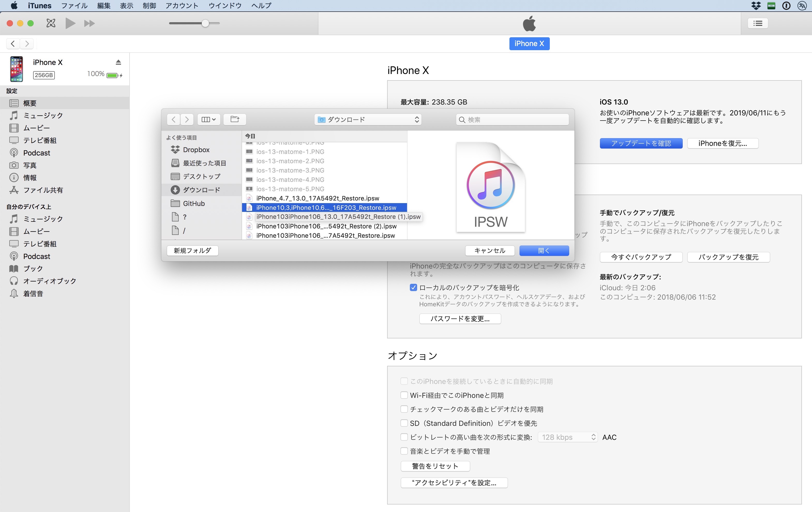The width and height of the screenshot is (812, 512).
Task: Click iPhoneを復元... button
Action: [723, 143]
